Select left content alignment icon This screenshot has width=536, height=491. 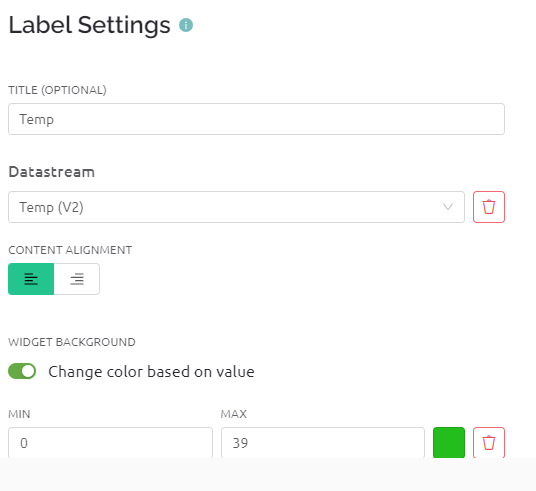[31, 279]
